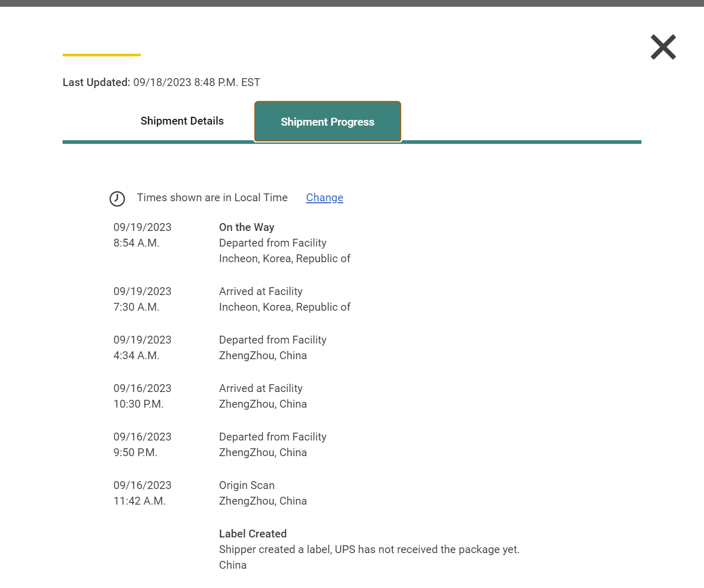The image size is (704, 588).
Task: Click the clock icon beside local time note
Action: [117, 199]
